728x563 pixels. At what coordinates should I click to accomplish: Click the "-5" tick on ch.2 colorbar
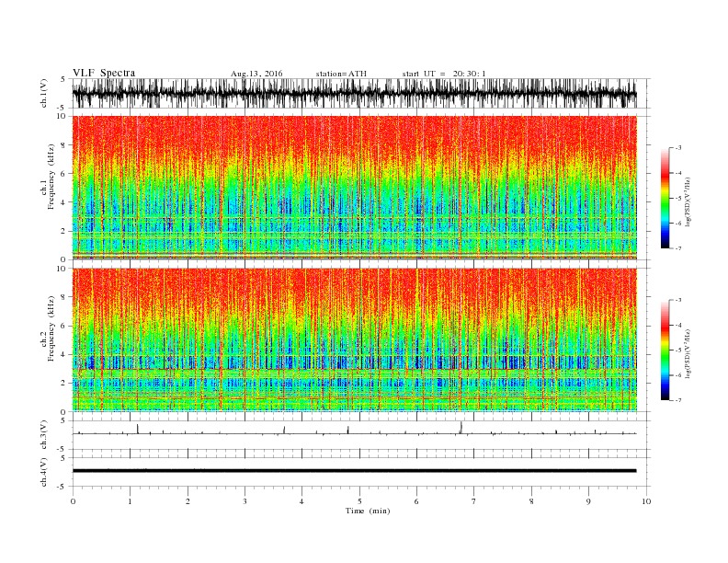[677, 350]
